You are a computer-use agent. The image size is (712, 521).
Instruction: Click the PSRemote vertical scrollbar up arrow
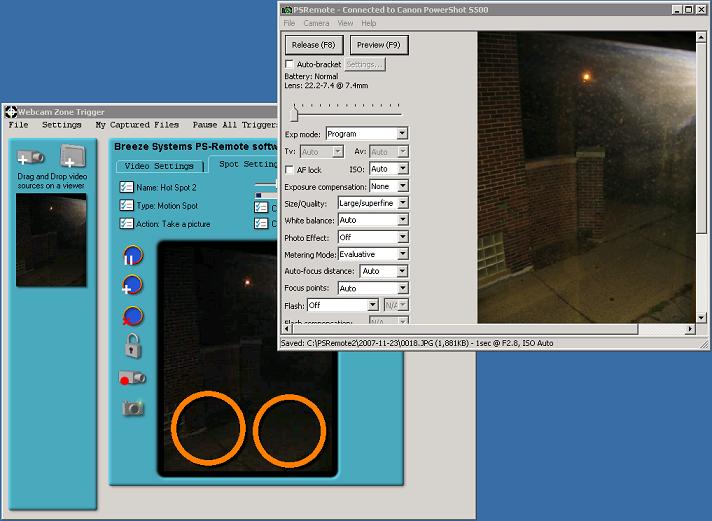701,37
